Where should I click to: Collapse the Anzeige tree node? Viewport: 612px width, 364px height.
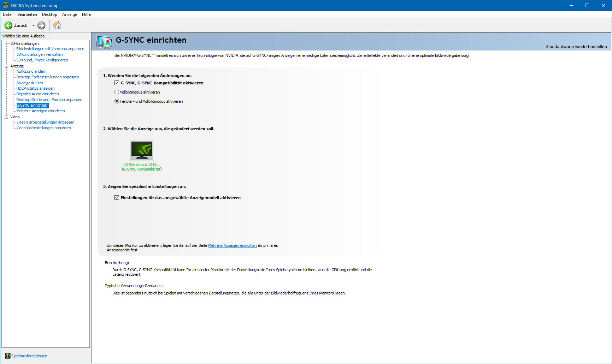[6, 66]
